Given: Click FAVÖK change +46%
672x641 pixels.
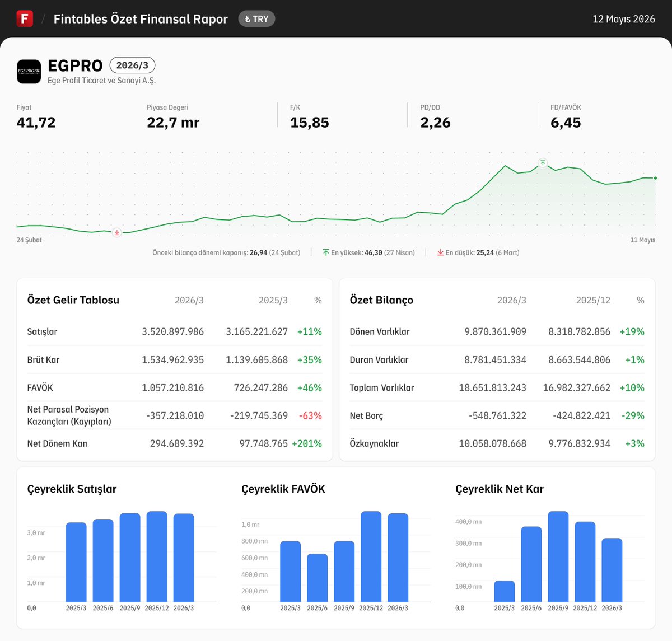Looking at the screenshot, I should coord(310,387).
